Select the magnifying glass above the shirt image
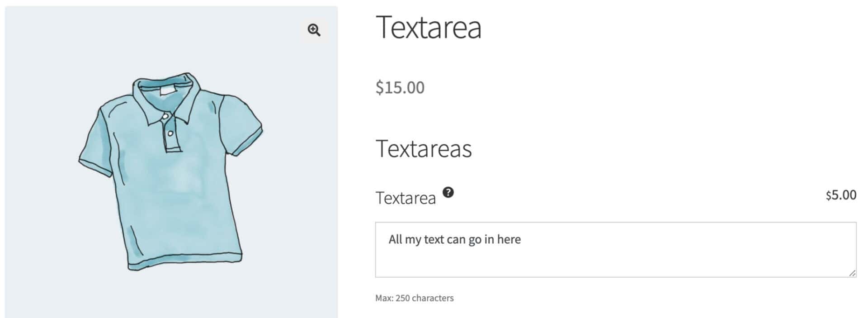This screenshot has height=318, width=868. (x=314, y=30)
